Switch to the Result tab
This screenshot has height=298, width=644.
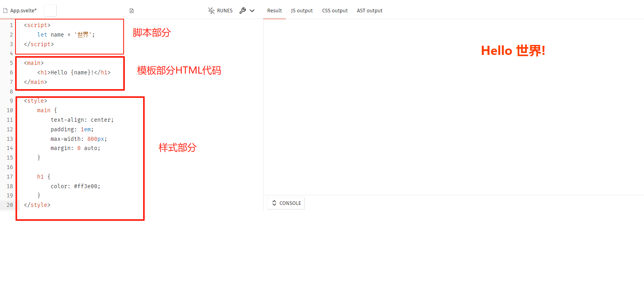[x=274, y=11]
